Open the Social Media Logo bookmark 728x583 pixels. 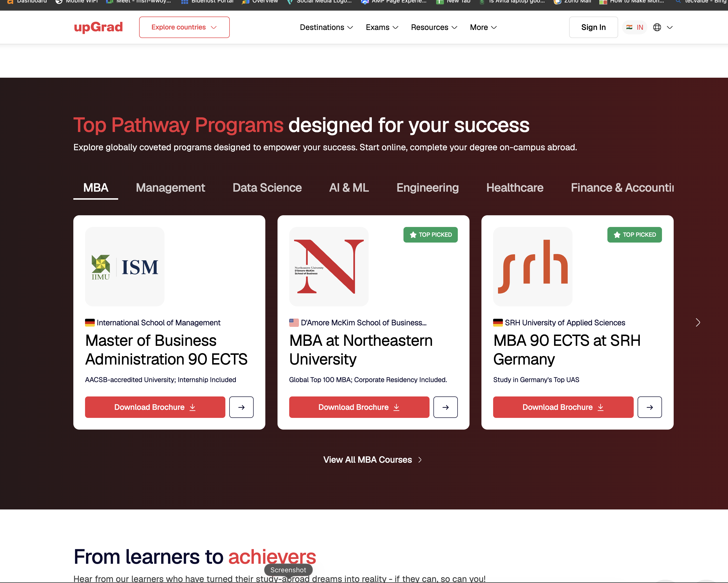pos(319,2)
